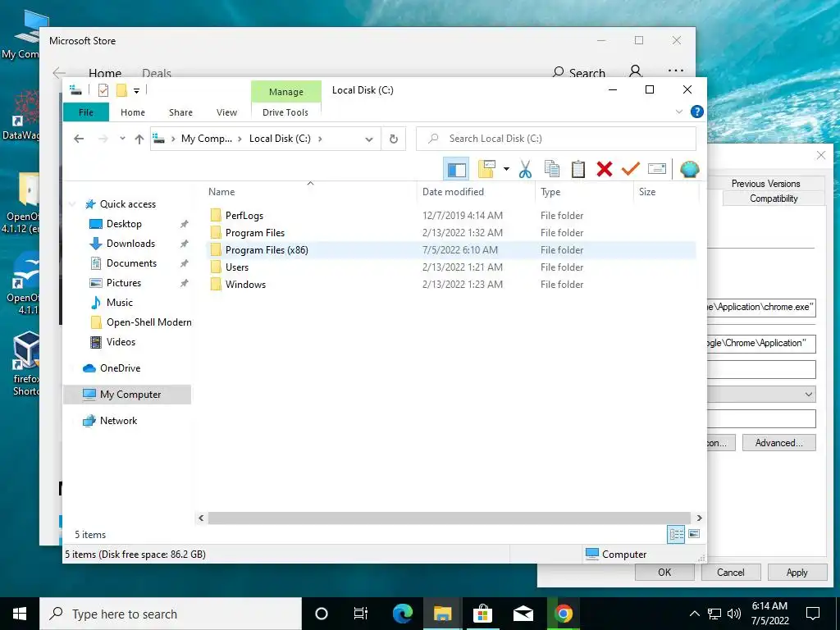Click the drive icon in title bar
This screenshot has width=840, height=630.
75,90
